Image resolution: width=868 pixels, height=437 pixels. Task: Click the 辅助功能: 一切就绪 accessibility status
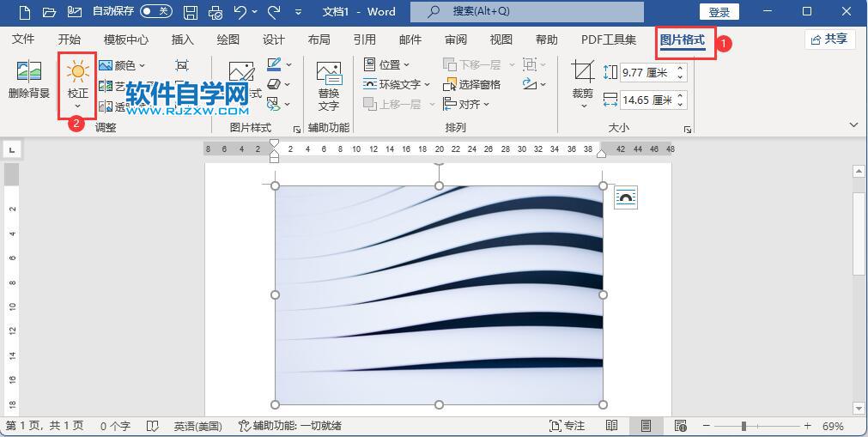pyautogui.click(x=289, y=426)
